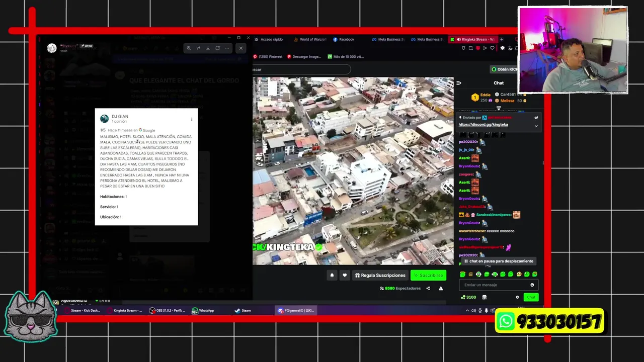Open chat settings gear

tap(517, 297)
